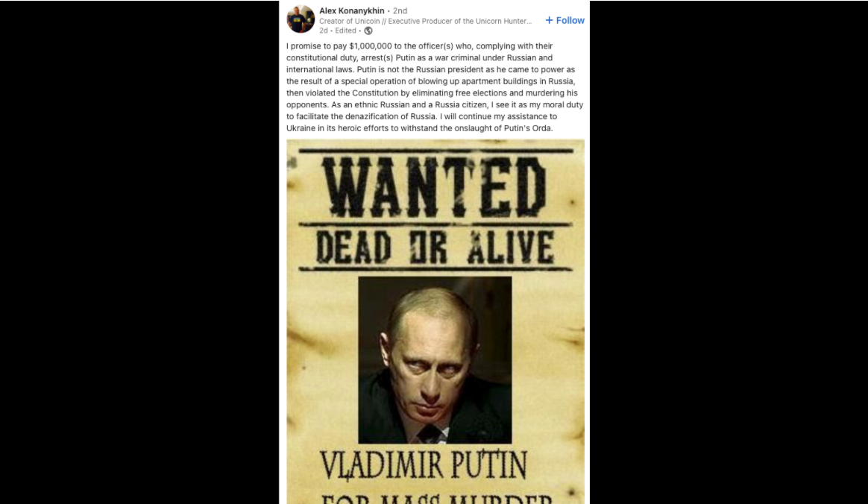Screen dimensions: 868x504
Task: Click the plus icon beside Follow
Action: pyautogui.click(x=549, y=20)
